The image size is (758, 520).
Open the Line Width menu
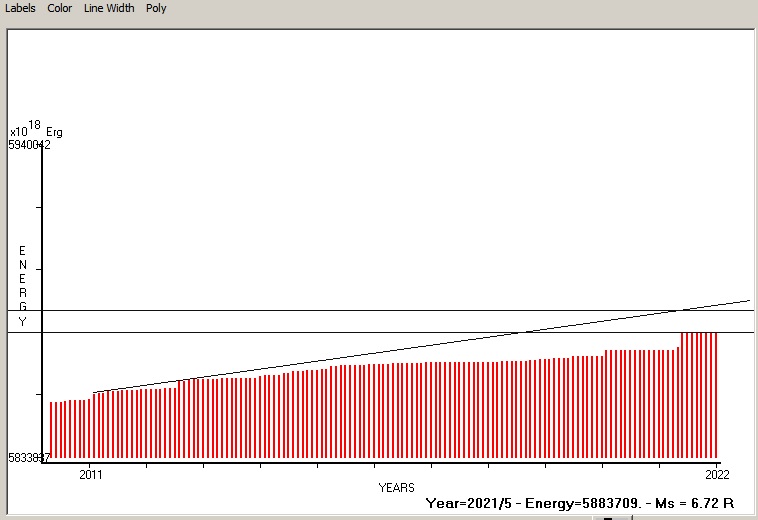pos(109,8)
